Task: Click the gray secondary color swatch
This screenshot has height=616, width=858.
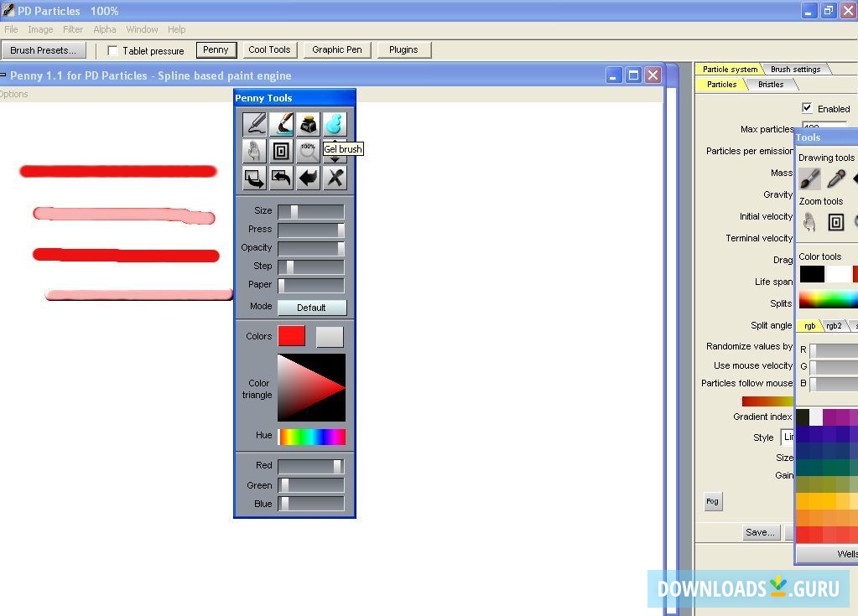Action: pyautogui.click(x=330, y=337)
